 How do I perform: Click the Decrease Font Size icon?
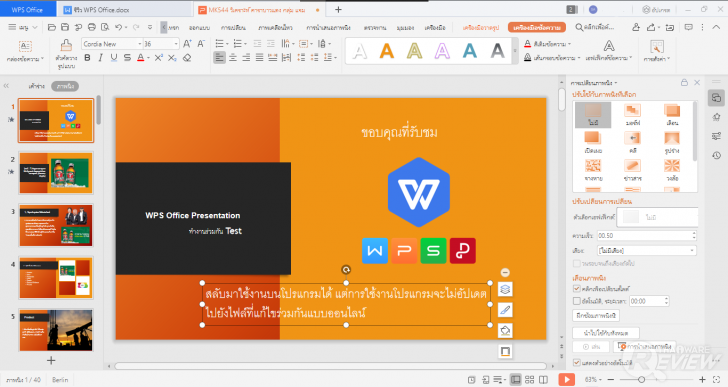[201, 44]
